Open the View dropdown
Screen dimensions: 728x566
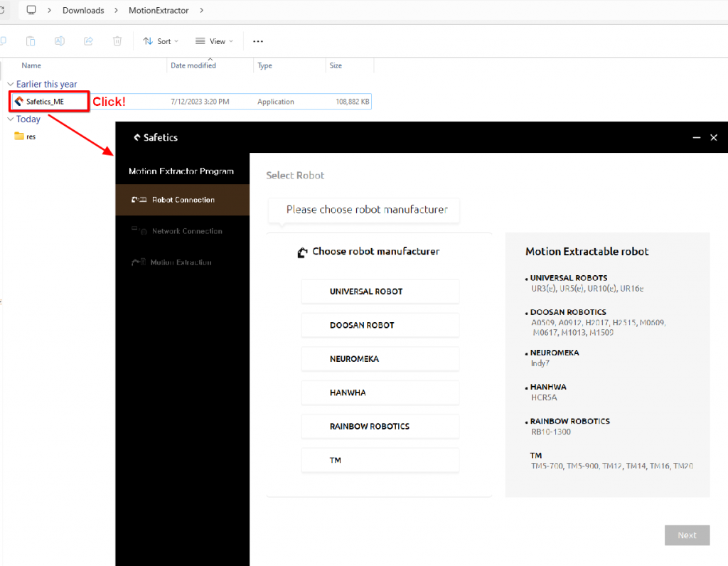(213, 41)
